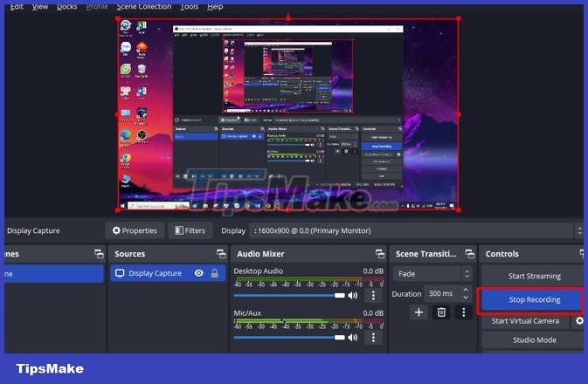Open Mic/Aux three-dot options menu
This screenshot has height=384, width=588.
pos(373,337)
